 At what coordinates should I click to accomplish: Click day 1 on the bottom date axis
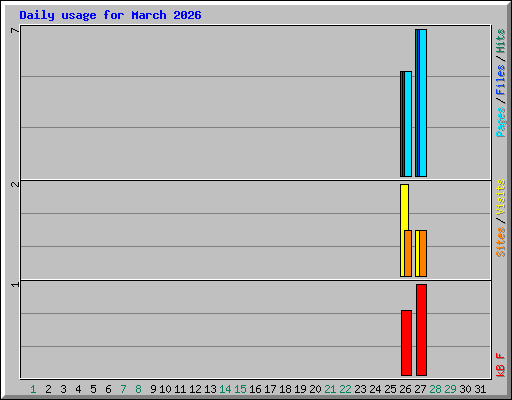point(33,389)
